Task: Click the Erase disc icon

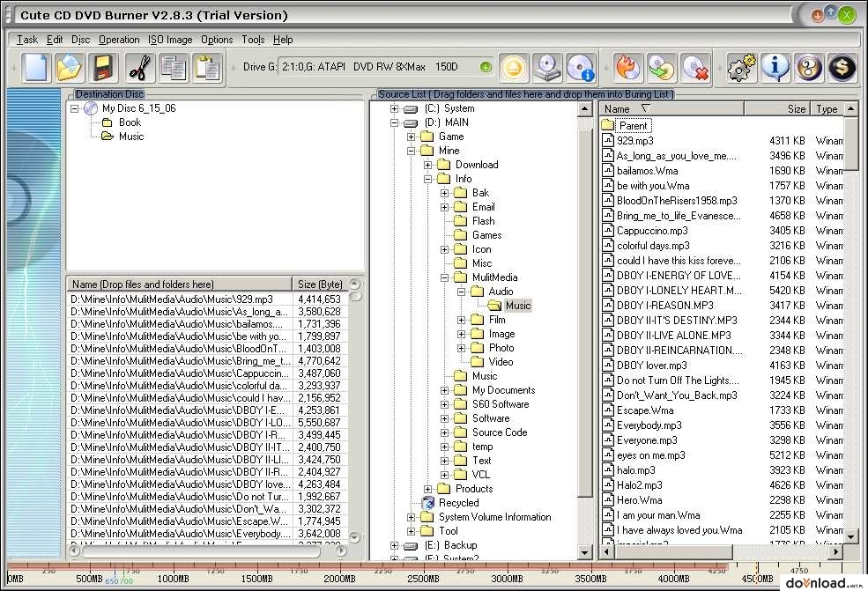Action: click(x=695, y=68)
